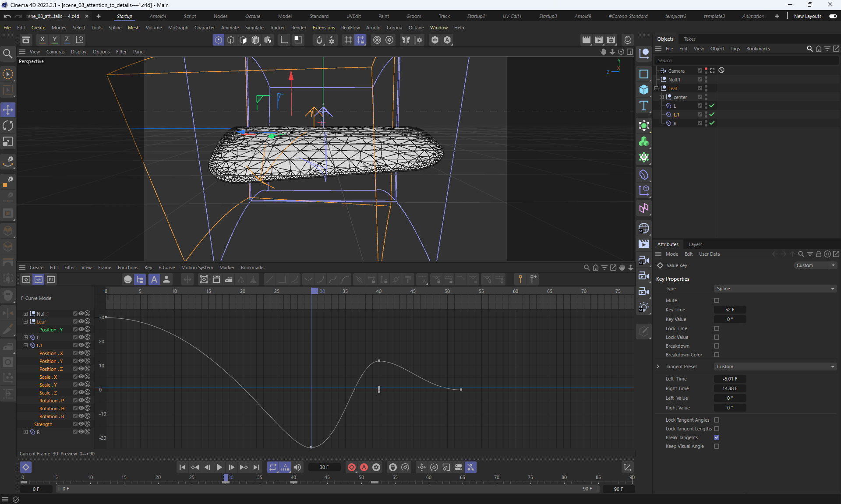Go to end of animation

256,467
